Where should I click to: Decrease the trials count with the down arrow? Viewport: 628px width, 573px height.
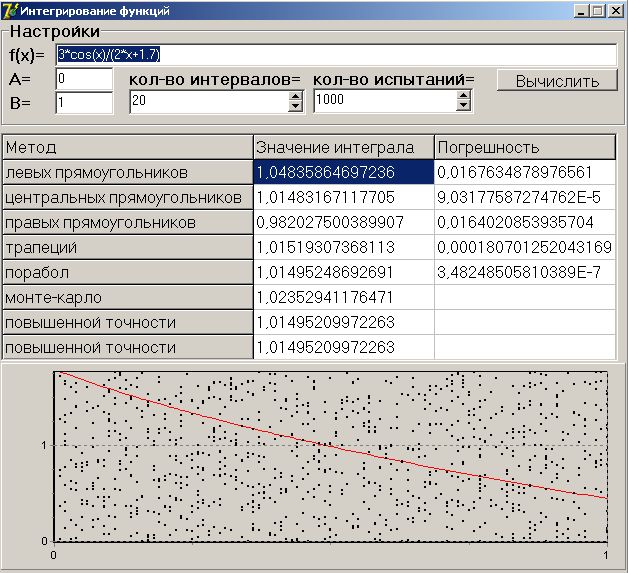463,106
